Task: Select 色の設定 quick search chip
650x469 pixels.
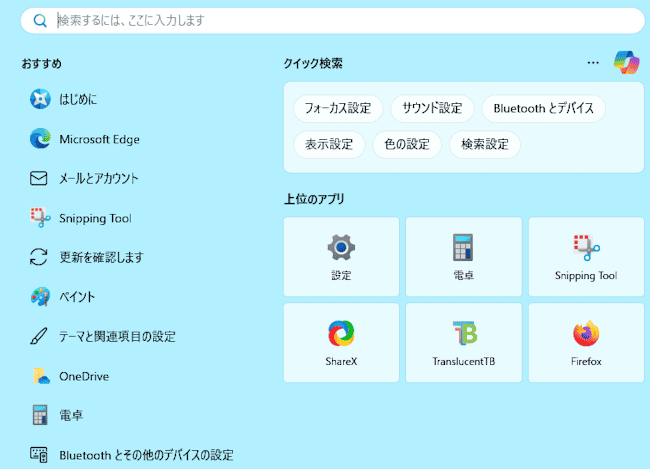Action: [x=407, y=144]
